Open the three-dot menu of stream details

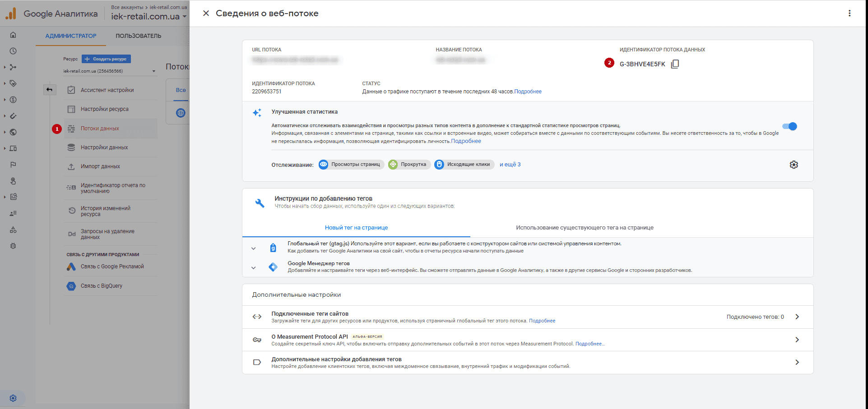[849, 13]
